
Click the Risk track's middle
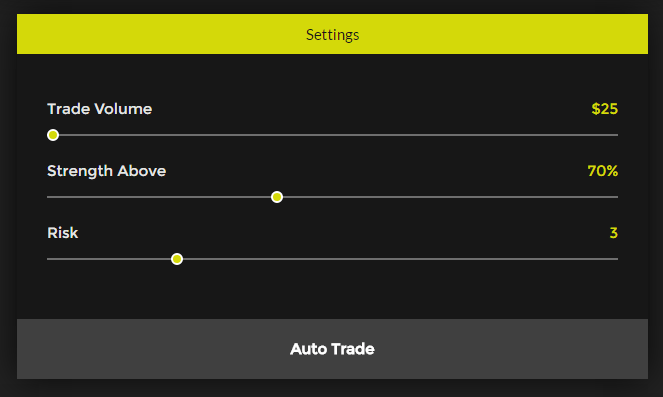tap(332, 259)
